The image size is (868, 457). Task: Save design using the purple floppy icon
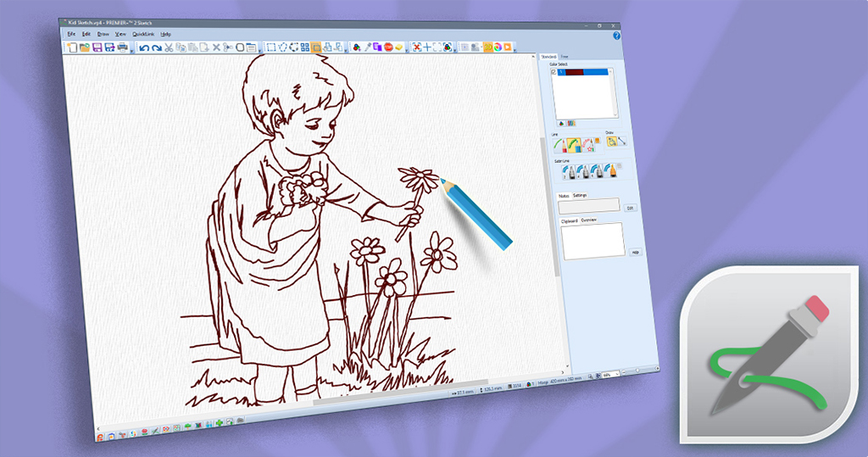97,47
